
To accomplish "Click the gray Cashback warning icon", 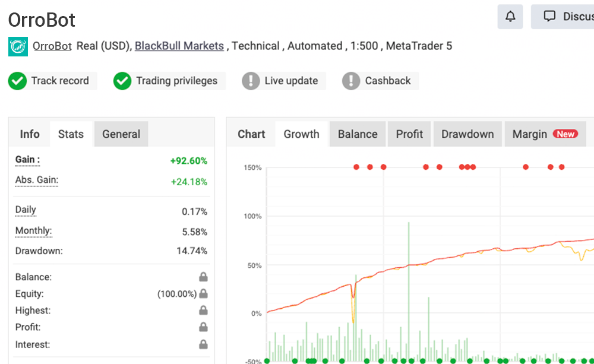I will [x=352, y=81].
